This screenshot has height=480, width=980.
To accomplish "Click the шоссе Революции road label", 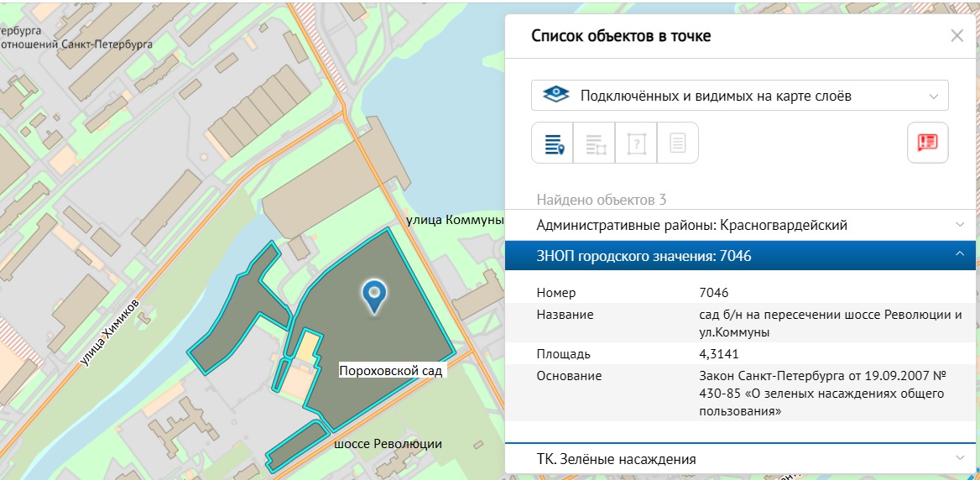I will [388, 443].
